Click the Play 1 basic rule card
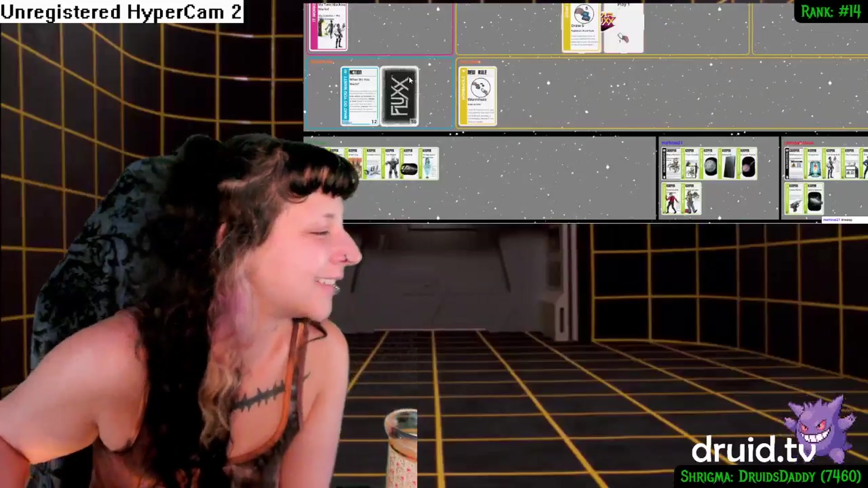The image size is (868, 488). click(x=623, y=27)
